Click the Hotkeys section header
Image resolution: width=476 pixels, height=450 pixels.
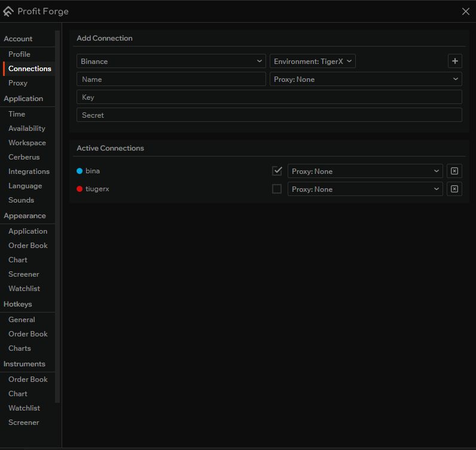17,304
